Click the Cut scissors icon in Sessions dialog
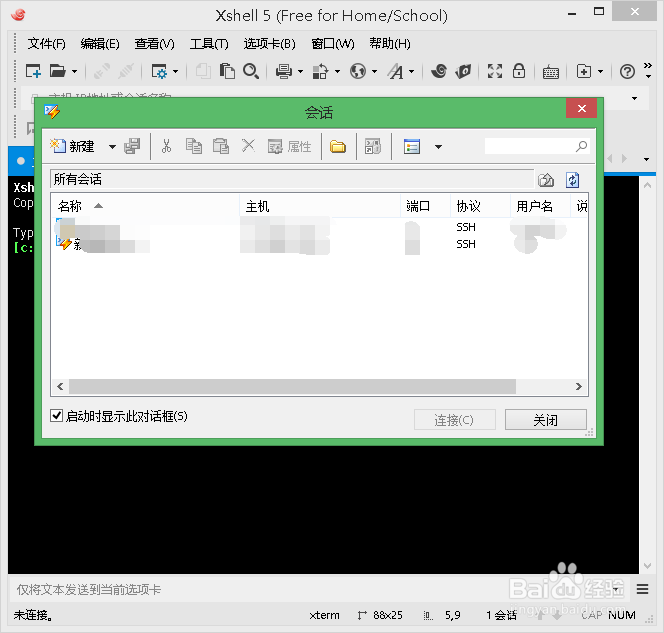The width and height of the screenshot is (664, 633). coord(166,147)
